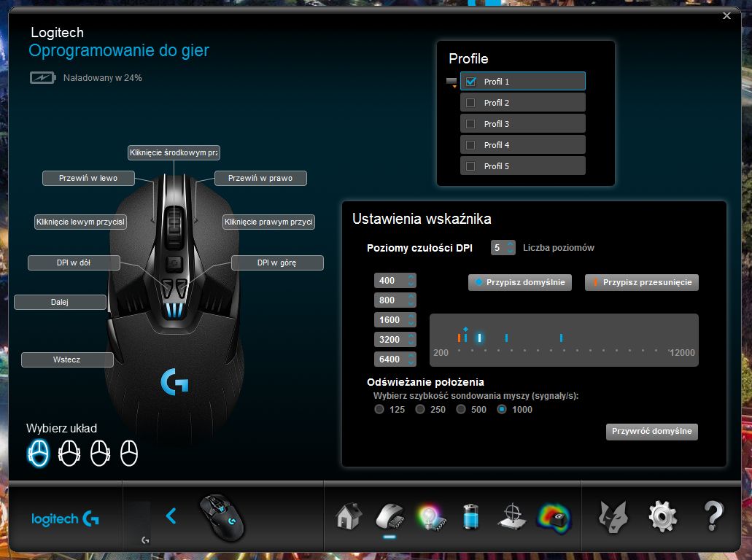Image resolution: width=752 pixels, height=560 pixels.
Task: Open surface tuning crosshair icon
Action: (513, 516)
